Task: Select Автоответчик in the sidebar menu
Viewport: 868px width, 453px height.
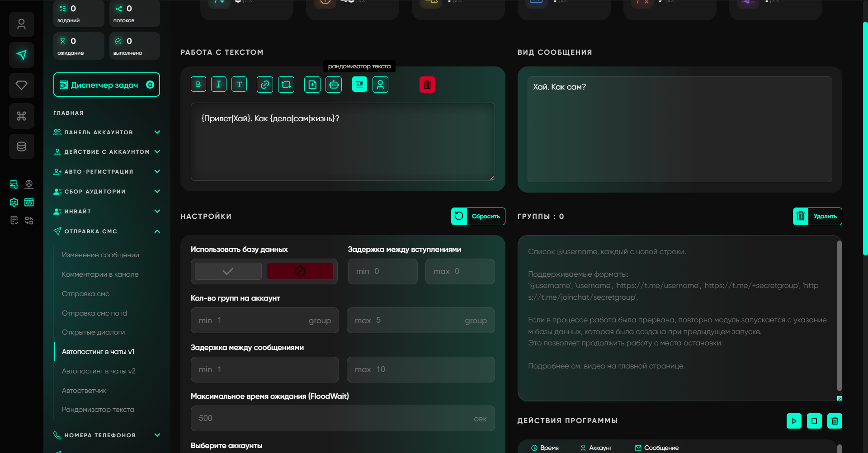Action: [x=84, y=391]
